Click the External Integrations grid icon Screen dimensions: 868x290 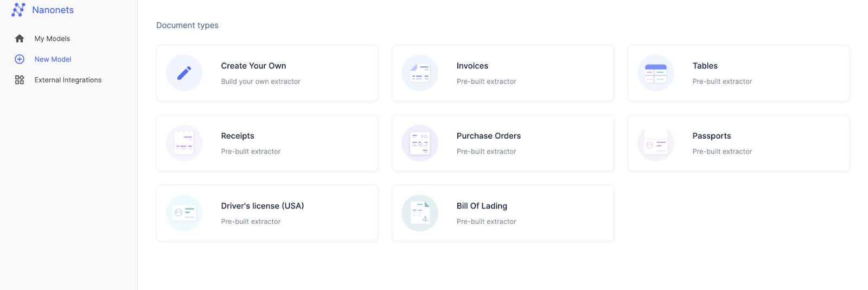coord(20,80)
